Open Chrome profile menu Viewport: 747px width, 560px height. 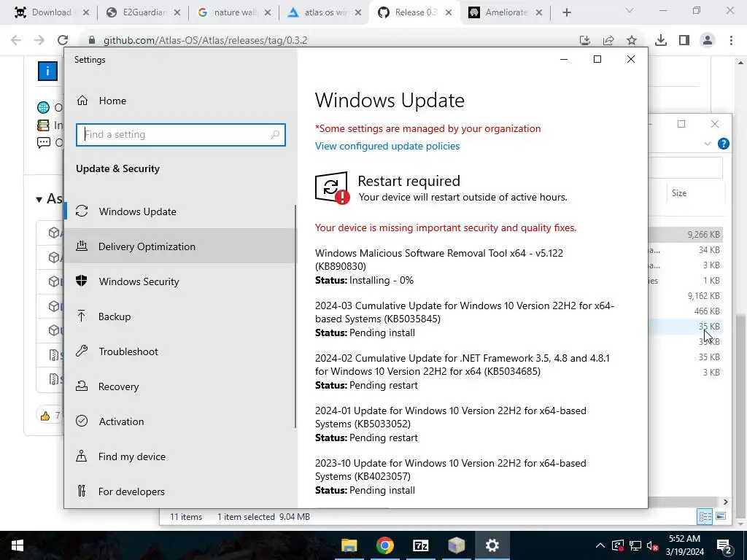(x=708, y=41)
